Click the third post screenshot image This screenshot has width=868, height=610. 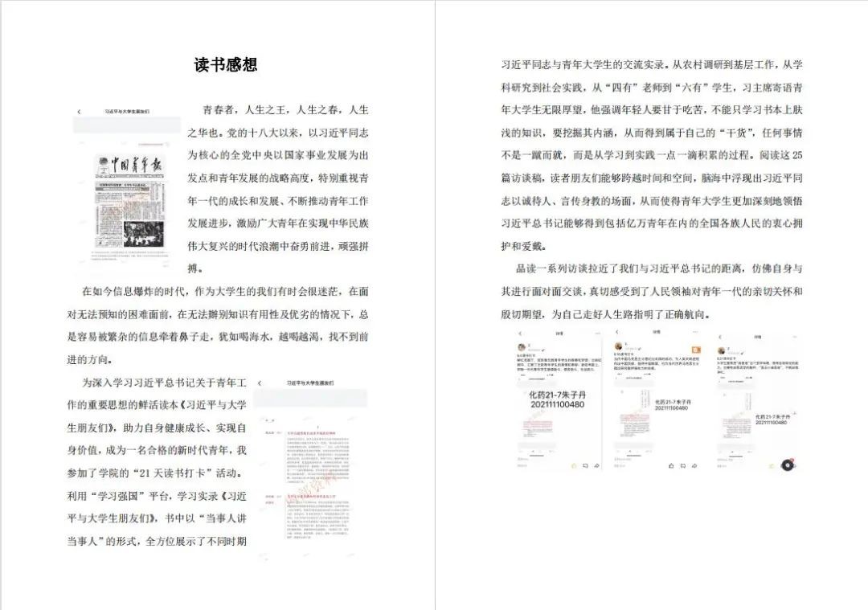pyautogui.click(x=753, y=398)
